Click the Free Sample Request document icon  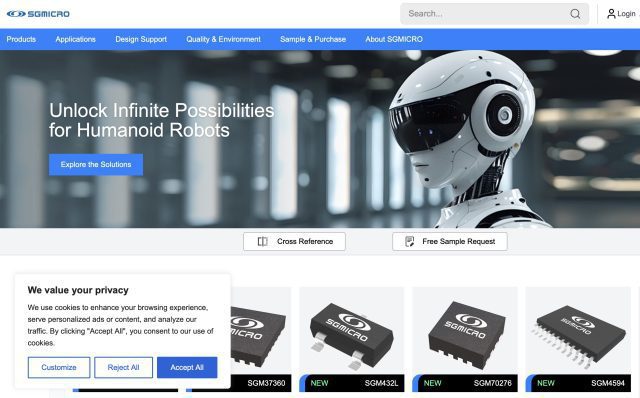(x=409, y=242)
